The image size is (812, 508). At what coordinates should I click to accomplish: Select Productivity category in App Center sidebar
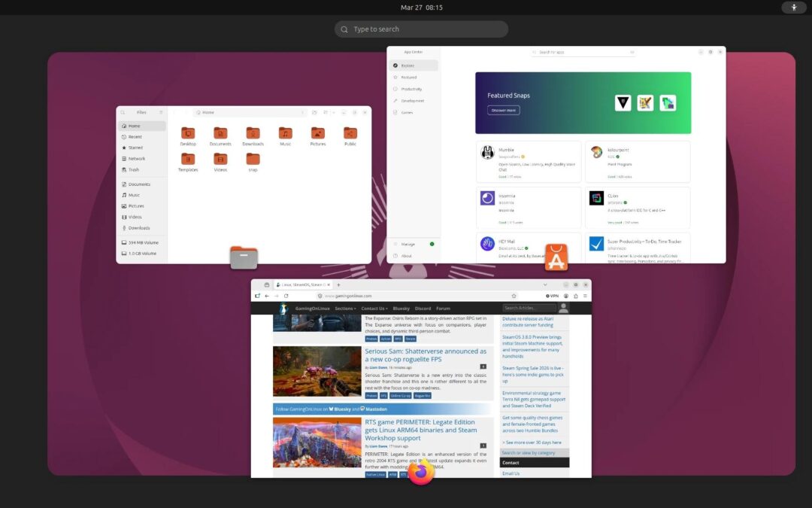[414, 89]
